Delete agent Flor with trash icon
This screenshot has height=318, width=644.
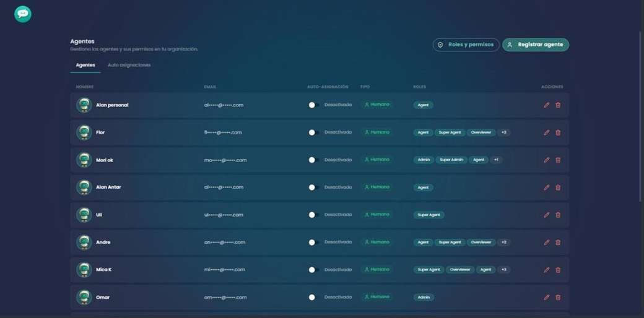(558, 132)
